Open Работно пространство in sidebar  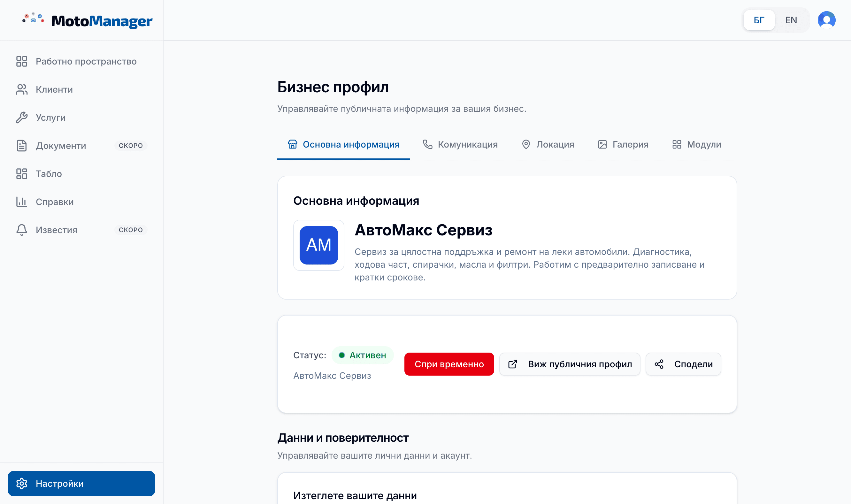pos(81,61)
